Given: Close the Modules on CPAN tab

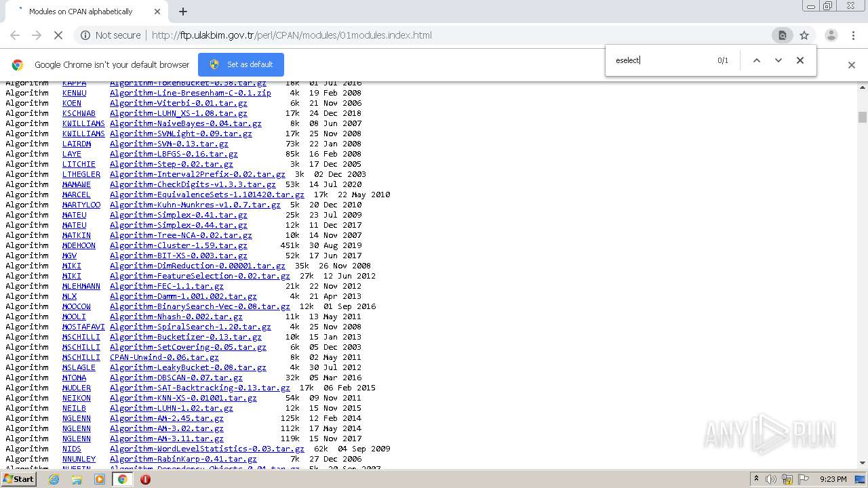Looking at the screenshot, I should tap(157, 12).
